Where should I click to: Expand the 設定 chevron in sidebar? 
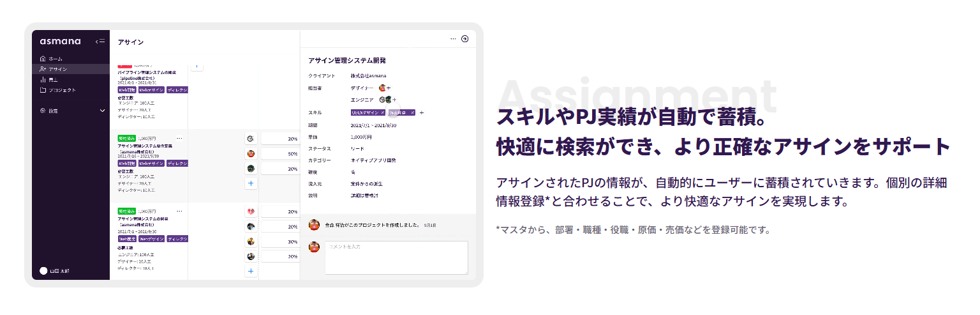[103, 111]
